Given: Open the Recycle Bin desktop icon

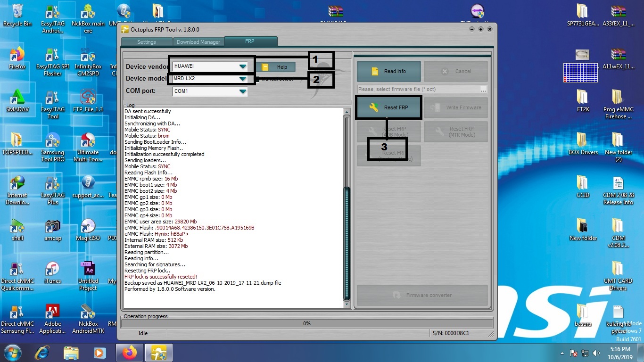Looking at the screenshot, I should pyautogui.click(x=17, y=15).
